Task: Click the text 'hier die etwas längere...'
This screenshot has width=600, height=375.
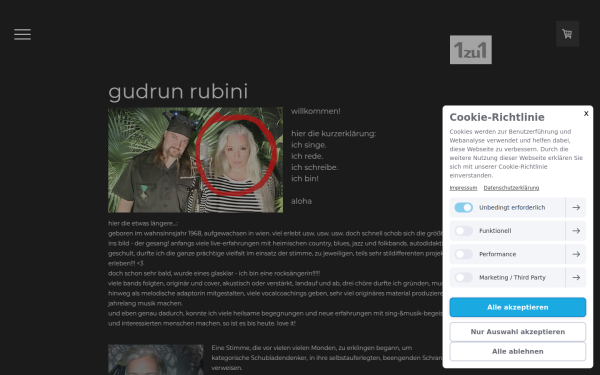Action: click(143, 223)
